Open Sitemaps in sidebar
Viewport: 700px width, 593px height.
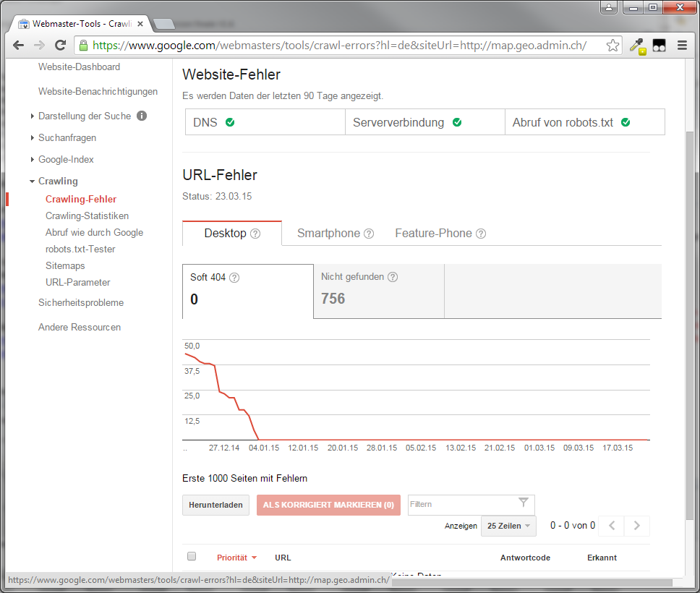(x=65, y=265)
